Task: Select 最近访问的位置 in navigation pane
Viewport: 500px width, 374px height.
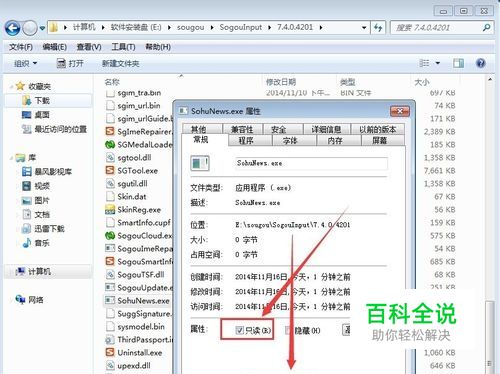Action: pos(61,129)
